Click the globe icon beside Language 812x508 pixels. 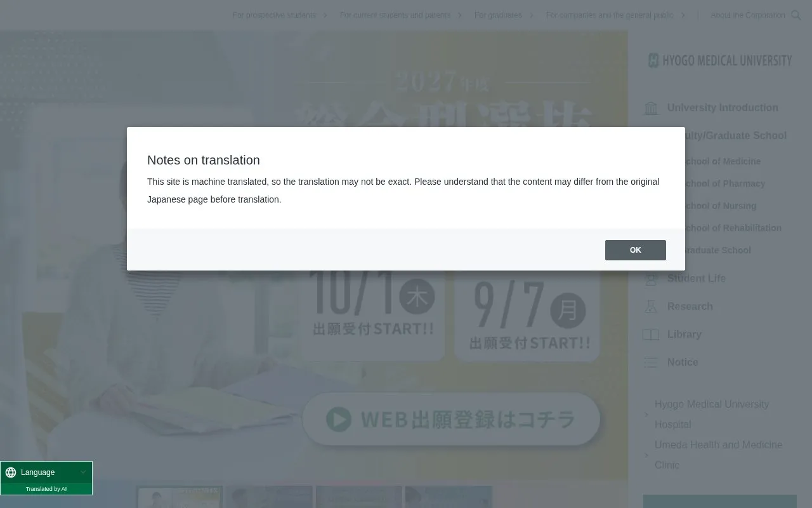click(x=11, y=472)
